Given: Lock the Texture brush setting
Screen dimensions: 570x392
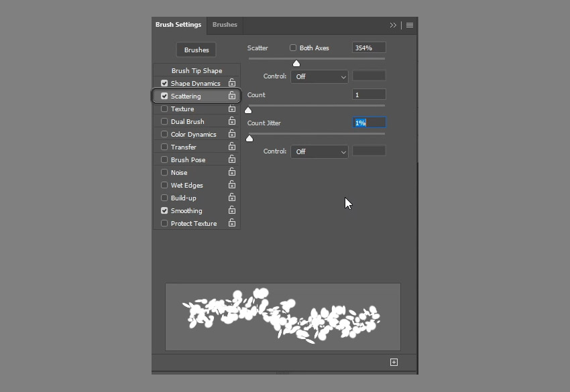Looking at the screenshot, I should (x=232, y=109).
